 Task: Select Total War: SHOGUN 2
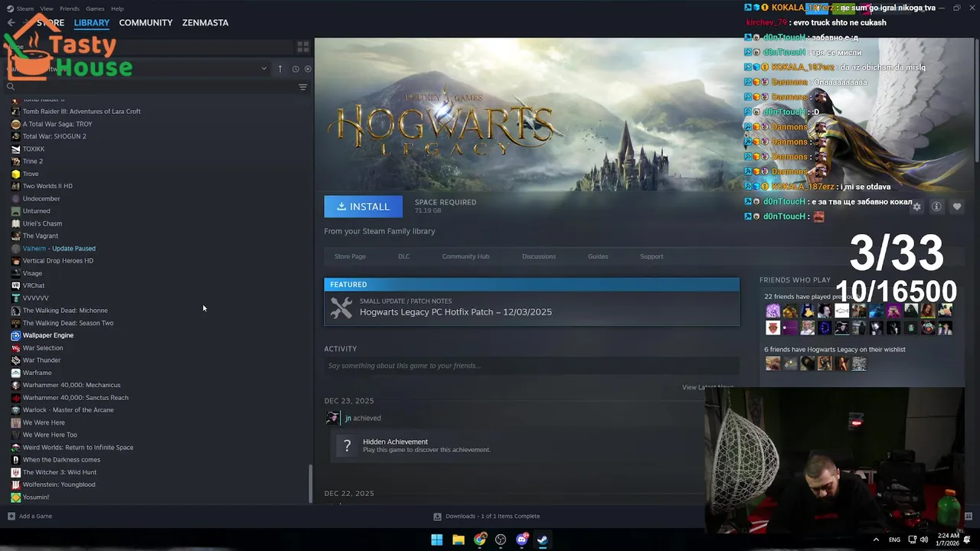point(54,136)
